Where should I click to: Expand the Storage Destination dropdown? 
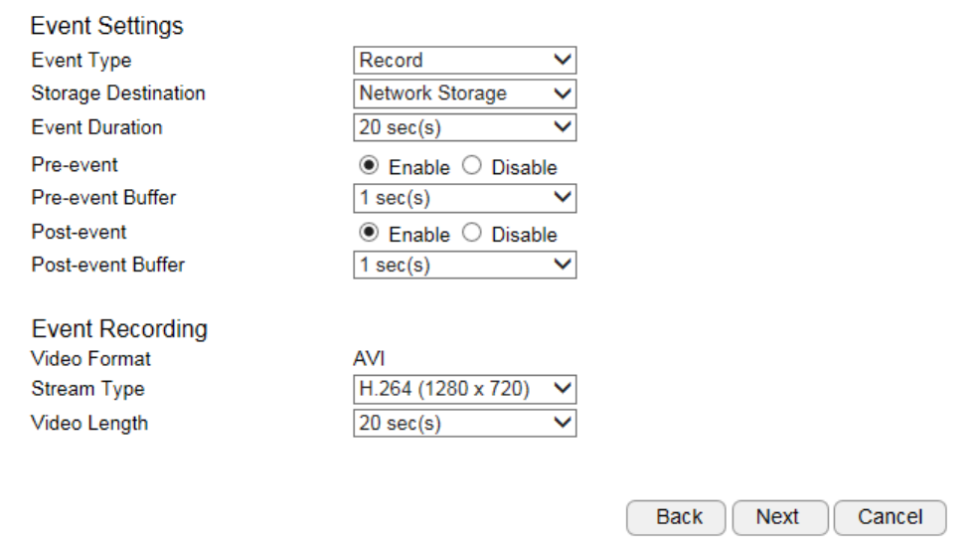coord(464,93)
